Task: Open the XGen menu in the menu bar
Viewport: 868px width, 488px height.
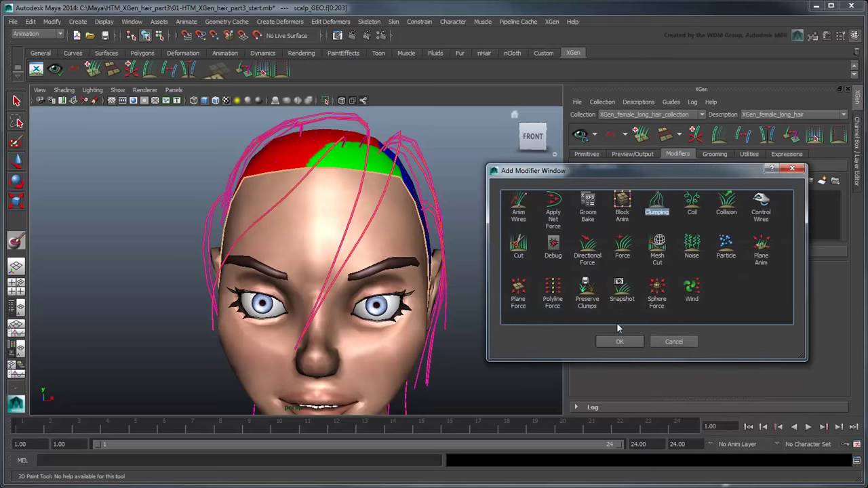Action: (552, 22)
